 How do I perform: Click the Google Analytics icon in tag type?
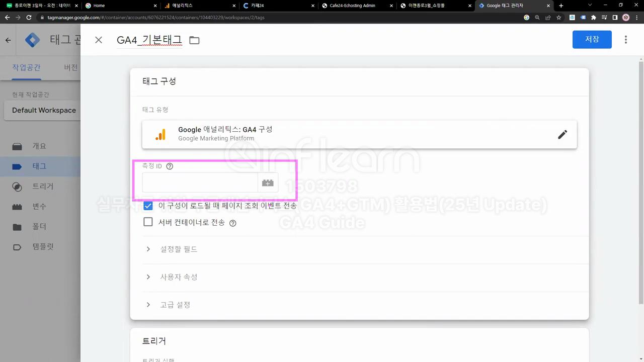tap(160, 134)
